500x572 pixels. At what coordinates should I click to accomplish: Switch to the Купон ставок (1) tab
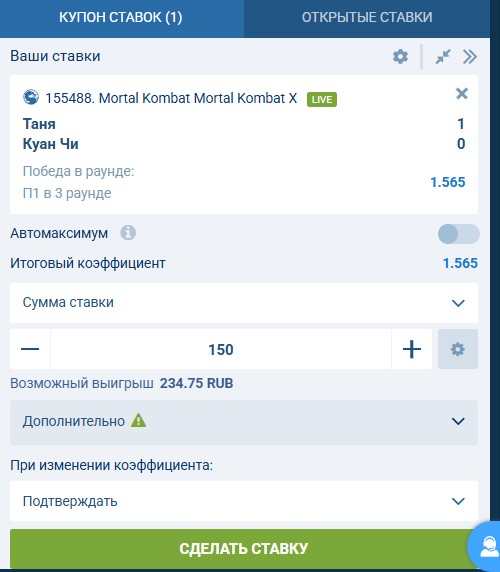pos(122,18)
